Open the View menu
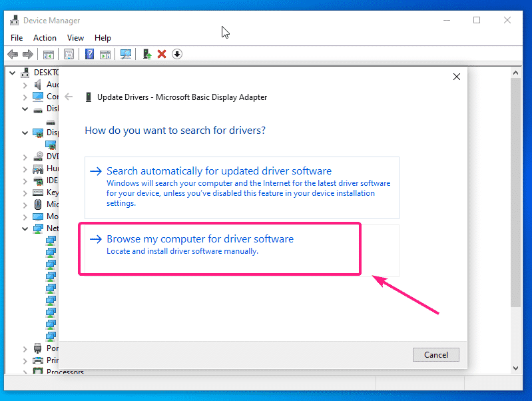 pos(75,38)
